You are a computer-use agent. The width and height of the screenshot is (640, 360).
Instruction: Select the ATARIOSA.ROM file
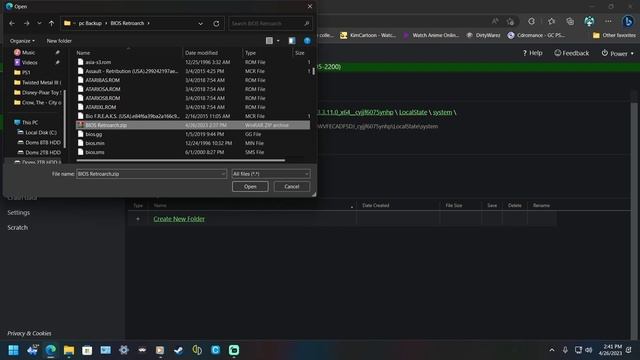coord(193,89)
